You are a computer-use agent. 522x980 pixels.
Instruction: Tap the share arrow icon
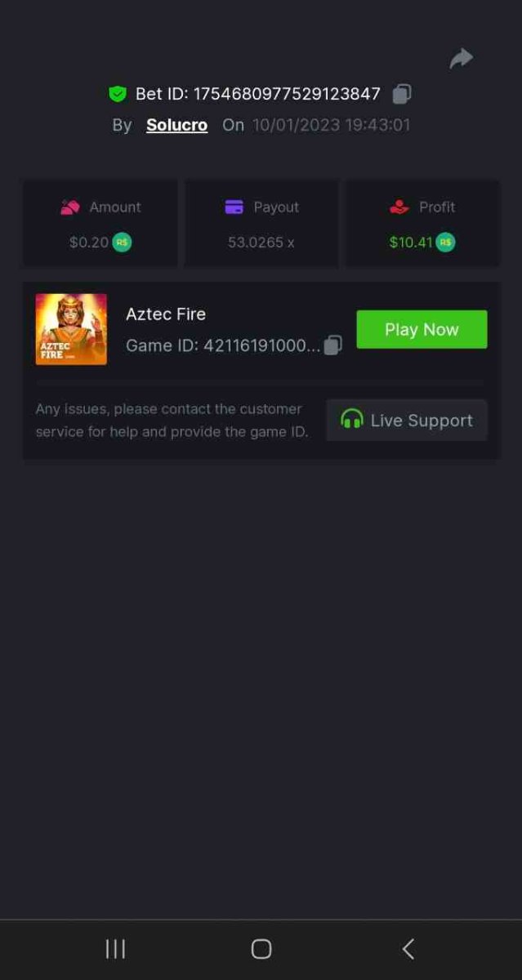pos(462,58)
